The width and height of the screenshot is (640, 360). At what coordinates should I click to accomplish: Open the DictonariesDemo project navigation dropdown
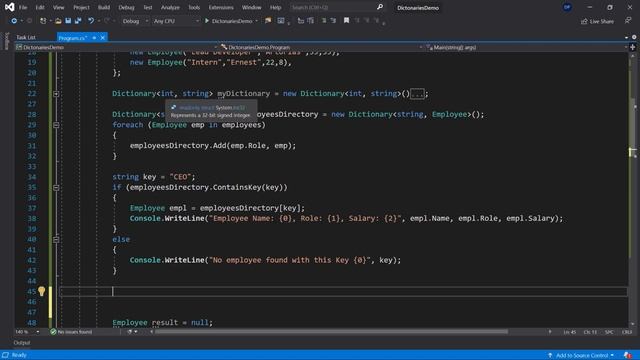[x=117, y=47]
